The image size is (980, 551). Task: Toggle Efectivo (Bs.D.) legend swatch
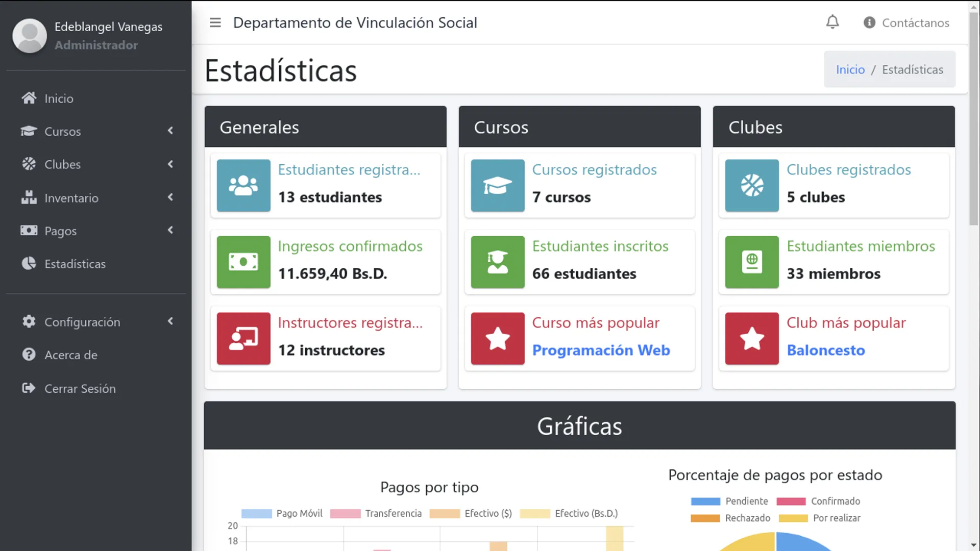click(535, 514)
